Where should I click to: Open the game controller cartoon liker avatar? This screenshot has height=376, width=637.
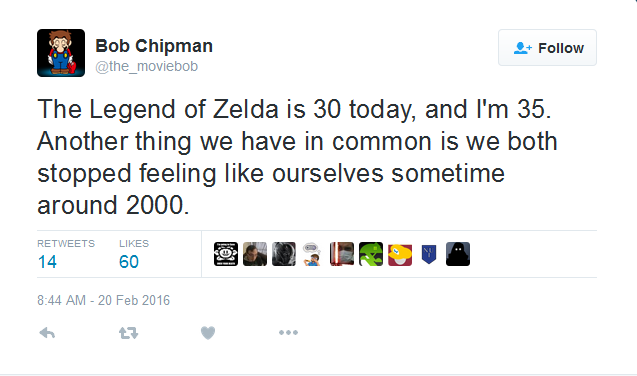coord(312,254)
